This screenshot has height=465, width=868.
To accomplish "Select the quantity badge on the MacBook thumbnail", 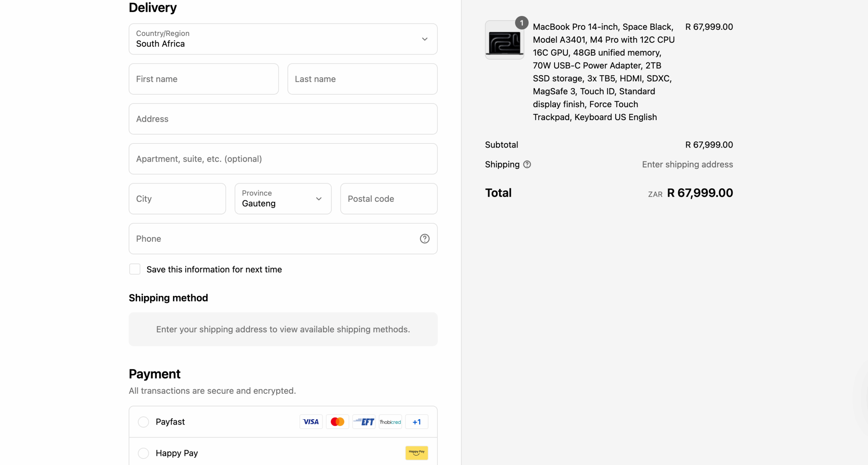I will (x=521, y=23).
